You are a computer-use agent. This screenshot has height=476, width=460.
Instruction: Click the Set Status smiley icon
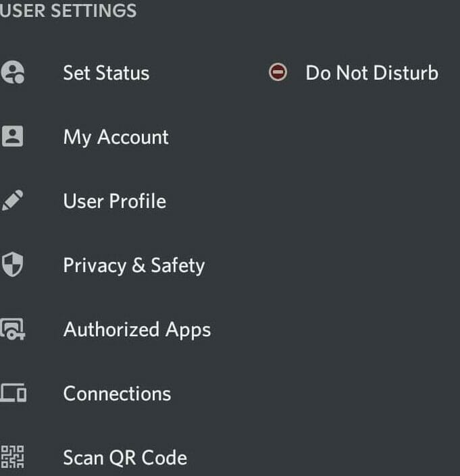coord(12,73)
